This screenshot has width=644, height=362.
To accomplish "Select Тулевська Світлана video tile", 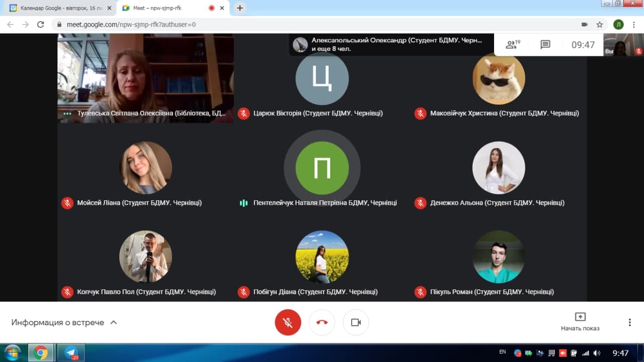I will point(145,76).
